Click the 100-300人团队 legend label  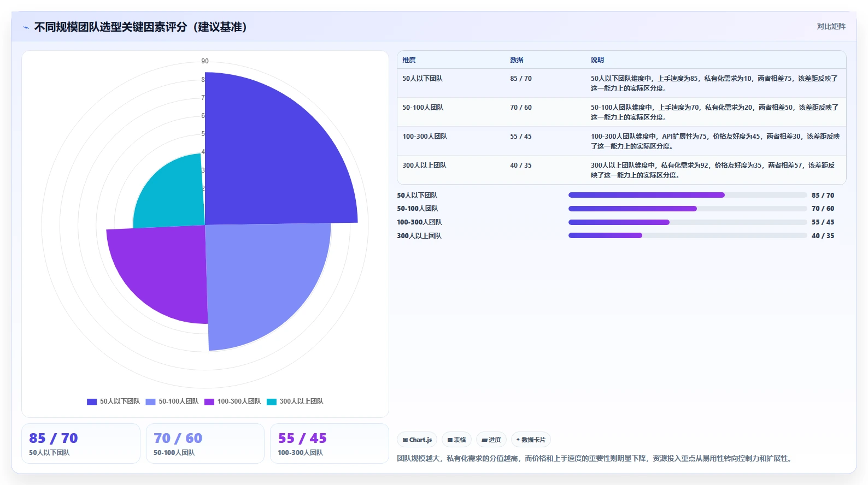(x=239, y=401)
